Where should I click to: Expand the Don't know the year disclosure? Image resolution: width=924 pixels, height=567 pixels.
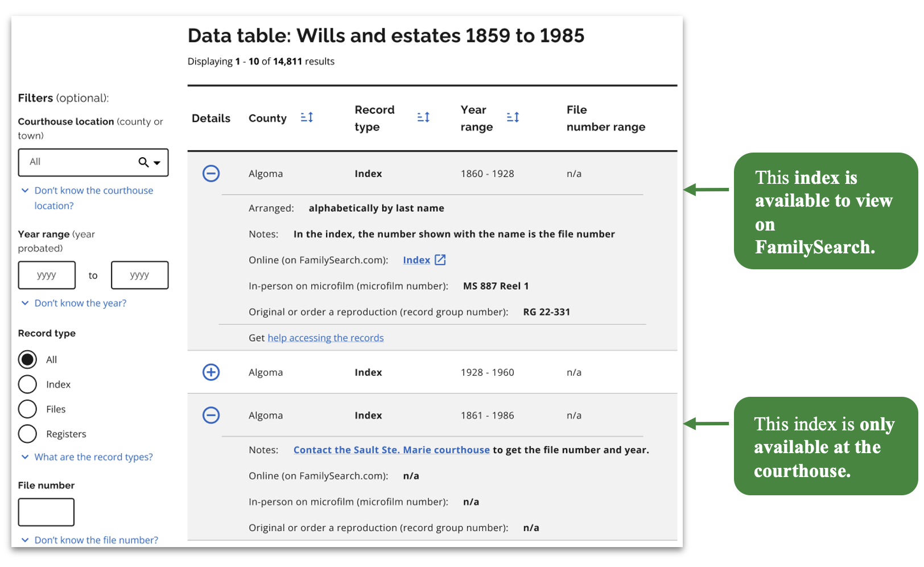click(80, 303)
